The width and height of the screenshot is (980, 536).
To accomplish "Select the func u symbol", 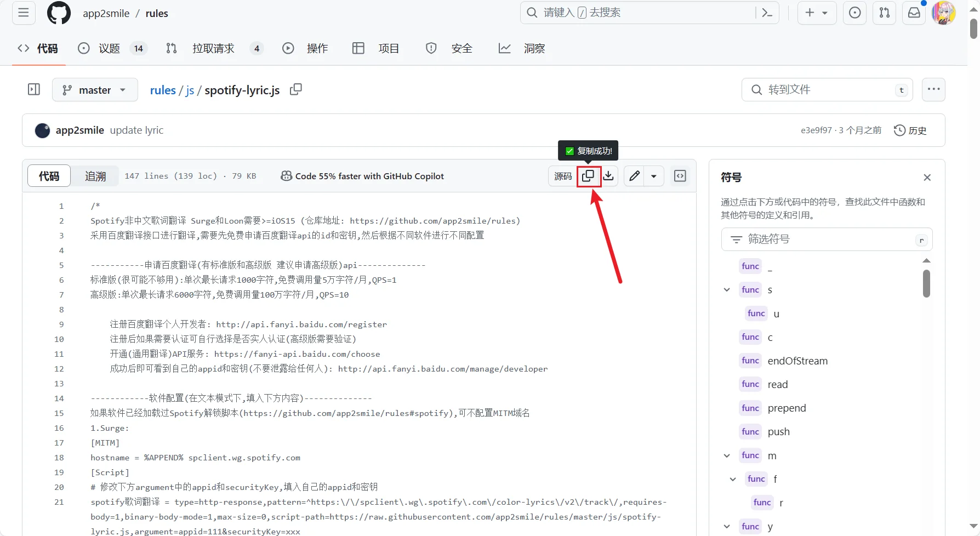I will tap(763, 313).
